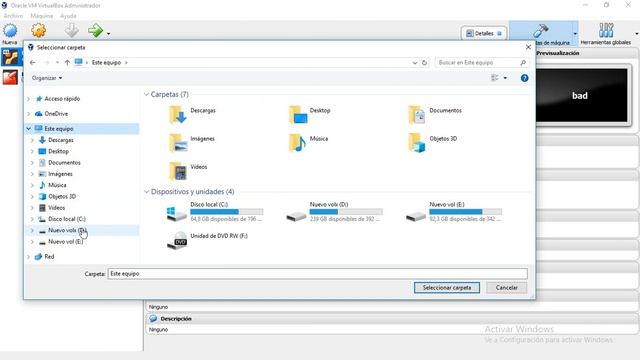Image resolution: width=640 pixels, height=360 pixels.
Task: Select Nuevo vol (E:) drive in main pane
Action: pos(454,211)
